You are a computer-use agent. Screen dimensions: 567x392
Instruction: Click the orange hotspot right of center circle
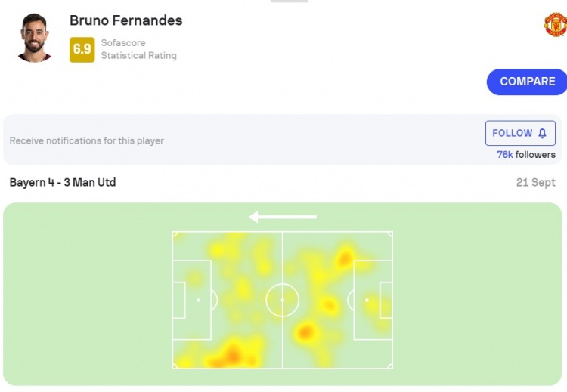tap(306, 331)
